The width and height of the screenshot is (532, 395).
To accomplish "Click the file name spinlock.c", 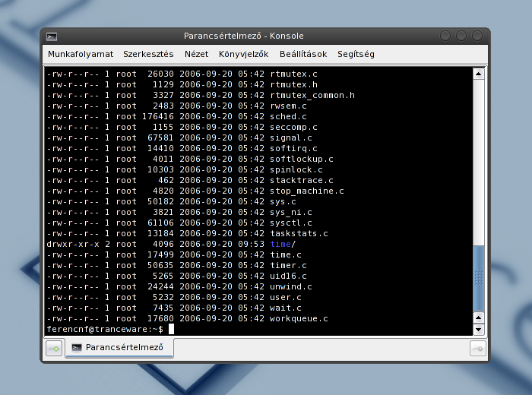I will coord(296,169).
